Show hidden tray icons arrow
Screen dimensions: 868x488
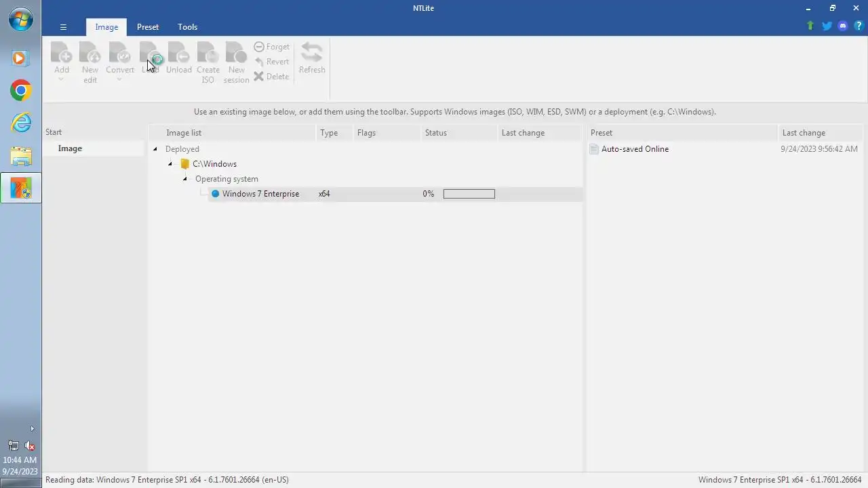point(32,428)
